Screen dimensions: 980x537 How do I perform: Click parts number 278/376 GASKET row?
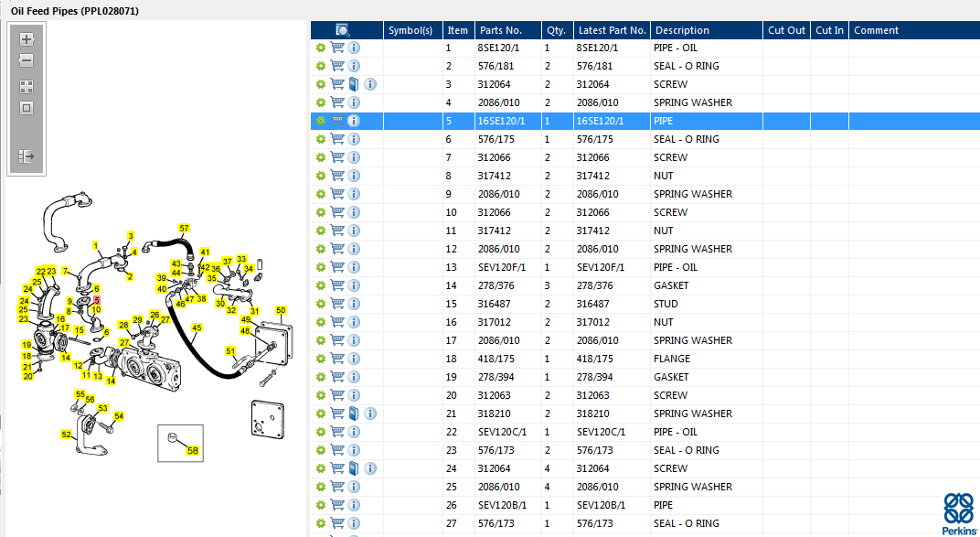pyautogui.click(x=495, y=285)
